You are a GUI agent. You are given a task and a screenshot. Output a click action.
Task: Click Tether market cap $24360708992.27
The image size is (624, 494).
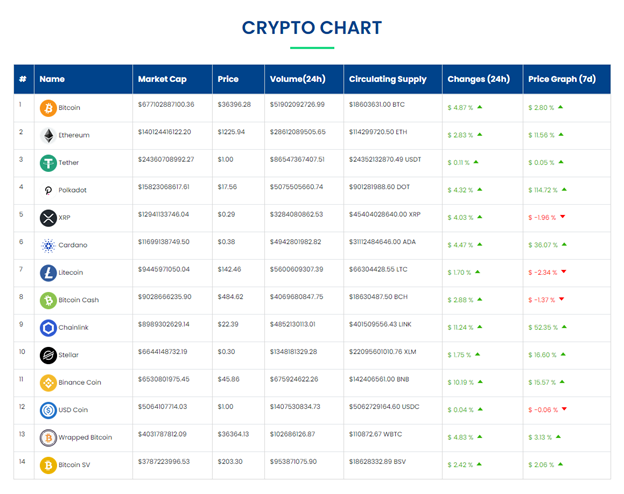coord(166,160)
